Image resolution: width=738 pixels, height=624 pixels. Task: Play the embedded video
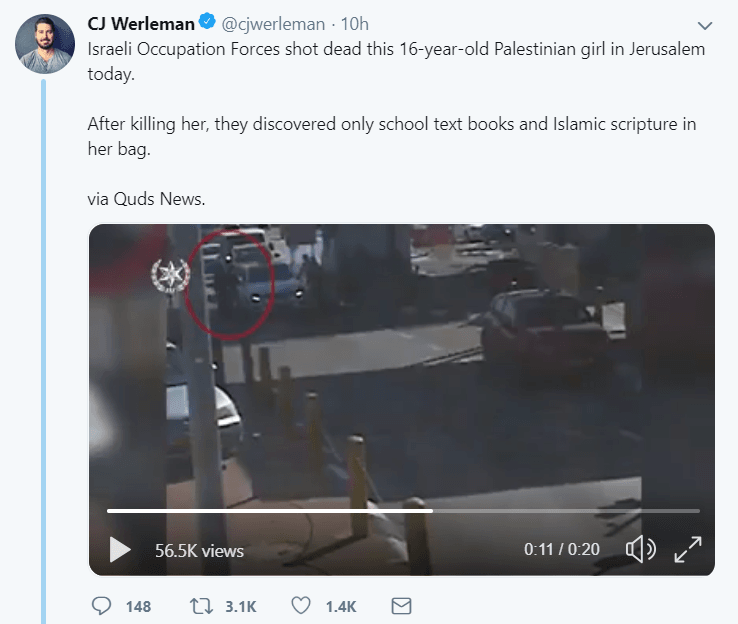(x=120, y=550)
